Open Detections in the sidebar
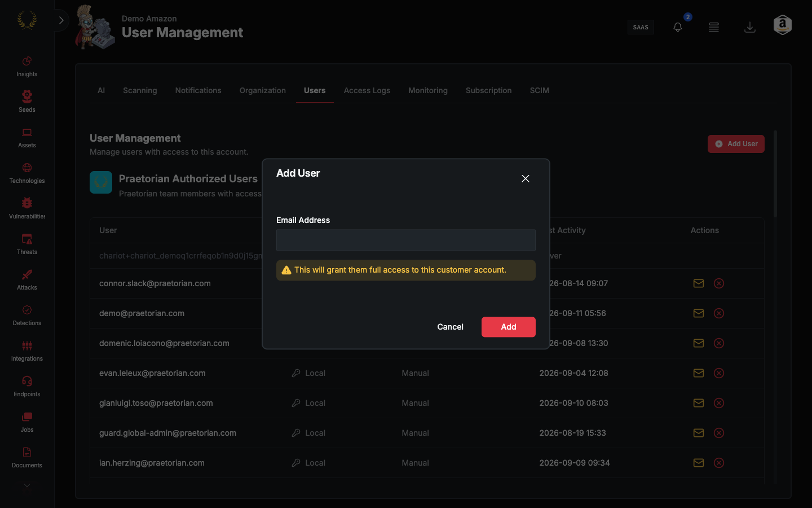The height and width of the screenshot is (508, 812). coord(27,316)
